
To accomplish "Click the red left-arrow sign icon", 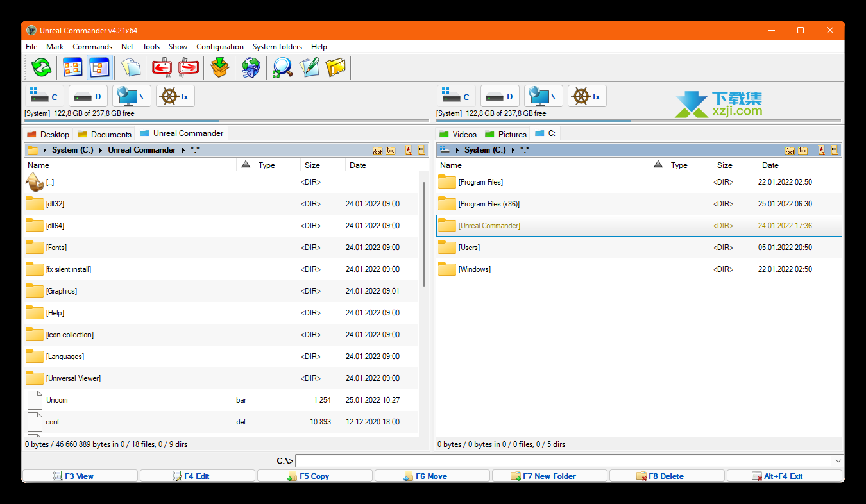I will (x=162, y=67).
